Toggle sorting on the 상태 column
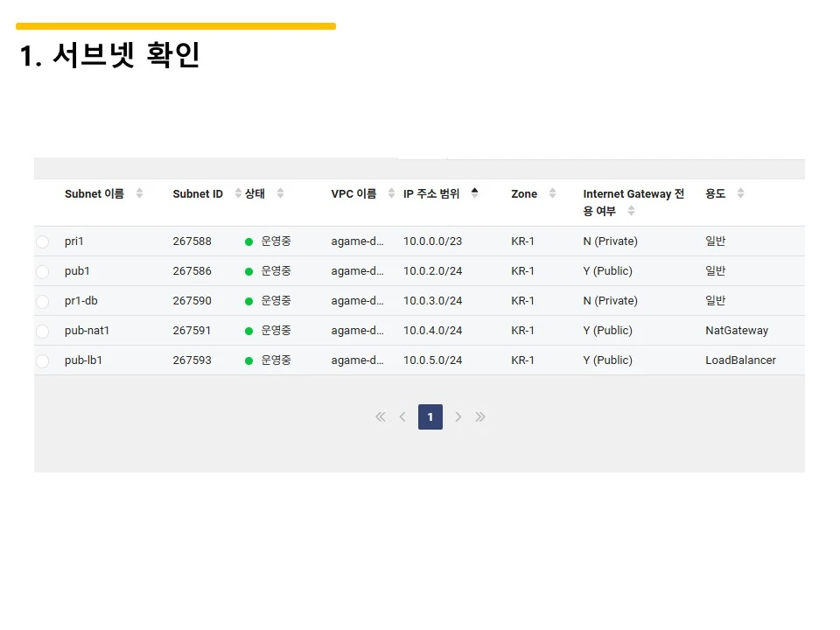Image resolution: width=840 pixels, height=630 pixels. tap(278, 193)
